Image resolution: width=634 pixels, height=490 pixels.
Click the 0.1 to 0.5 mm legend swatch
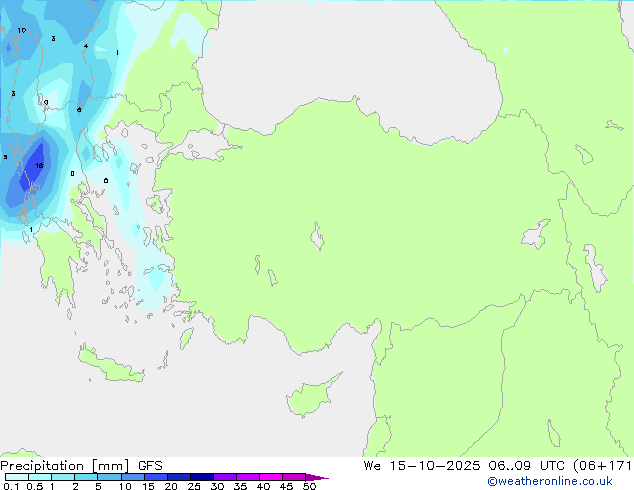(17, 477)
